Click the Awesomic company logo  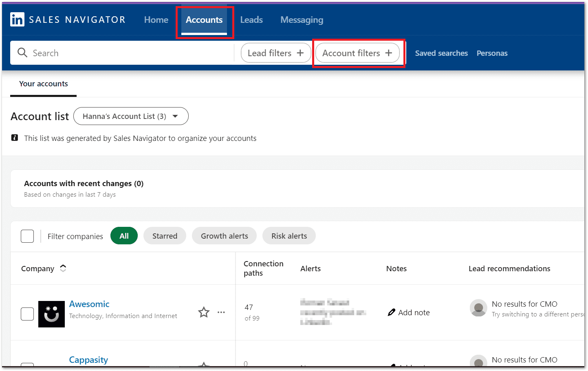click(51, 314)
